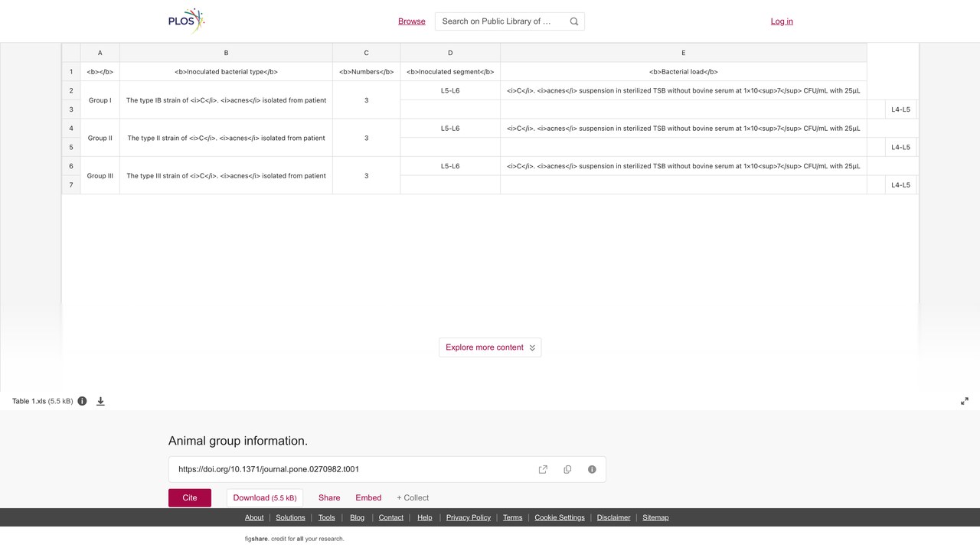Show file info for Table 1.xls
Image resolution: width=980 pixels, height=551 pixels.
click(x=82, y=401)
